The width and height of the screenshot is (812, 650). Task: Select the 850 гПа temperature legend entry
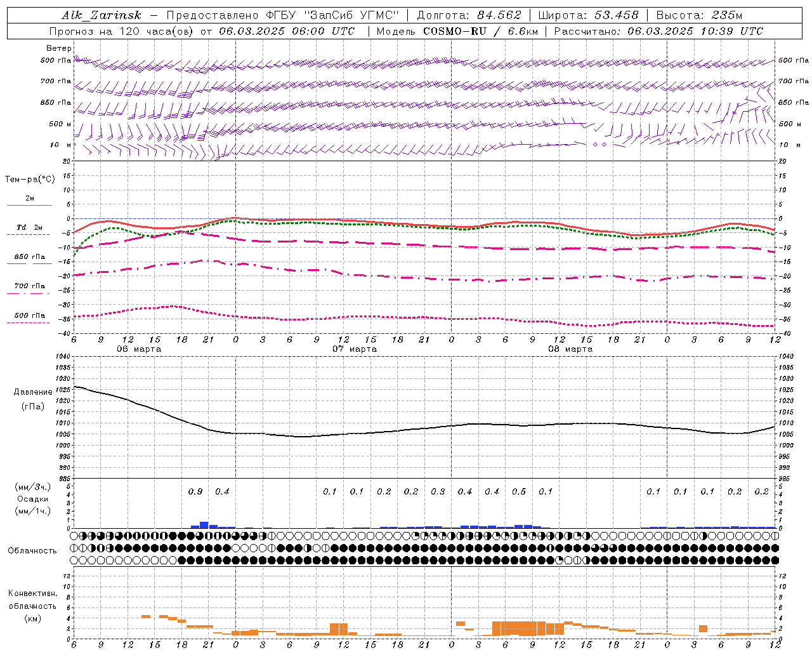click(29, 257)
